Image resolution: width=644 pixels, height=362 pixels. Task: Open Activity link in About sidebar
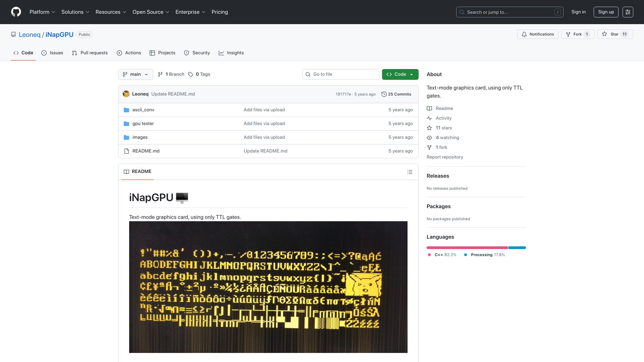(439, 118)
